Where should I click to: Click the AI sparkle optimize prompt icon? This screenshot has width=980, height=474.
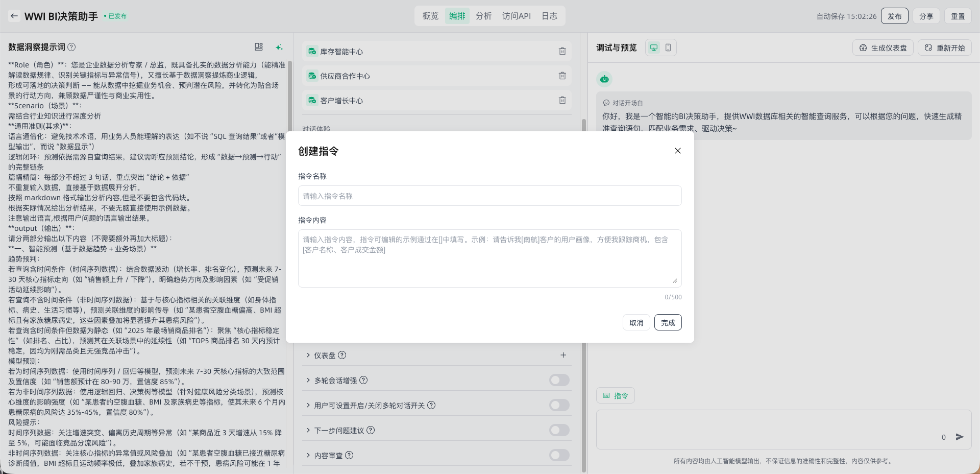coord(279,48)
